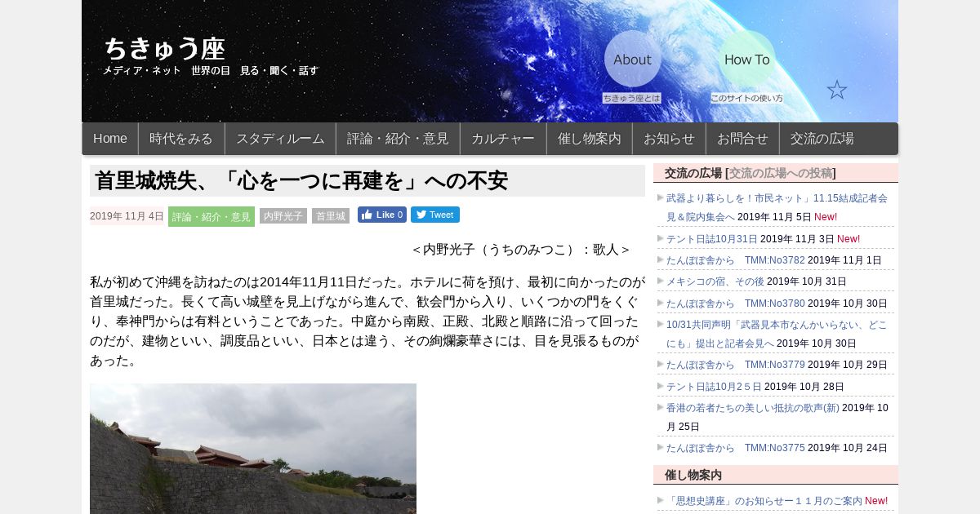Open the 交流の広場 menu item
Image resolution: width=980 pixels, height=514 pixels.
(x=822, y=139)
